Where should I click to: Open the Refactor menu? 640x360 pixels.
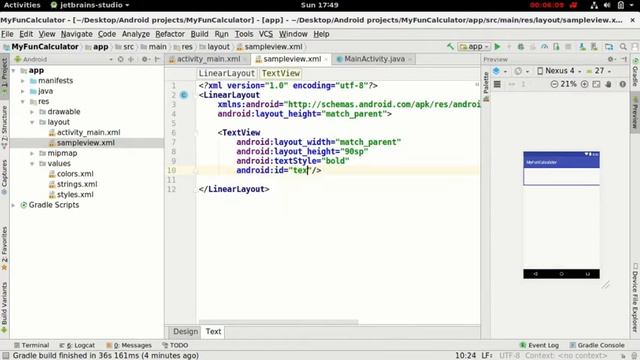(170, 34)
